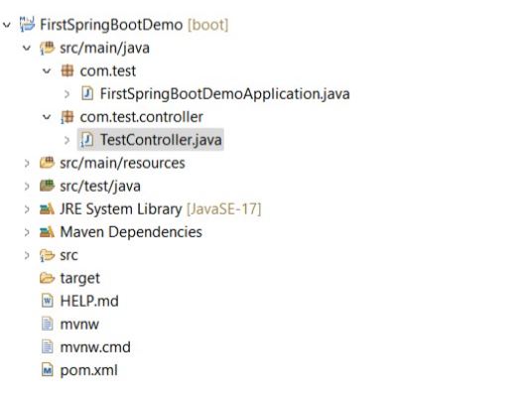Image resolution: width=532 pixels, height=405 pixels.
Task: Collapse the FirstSpringBootDemo project node
Action: pos(7,25)
